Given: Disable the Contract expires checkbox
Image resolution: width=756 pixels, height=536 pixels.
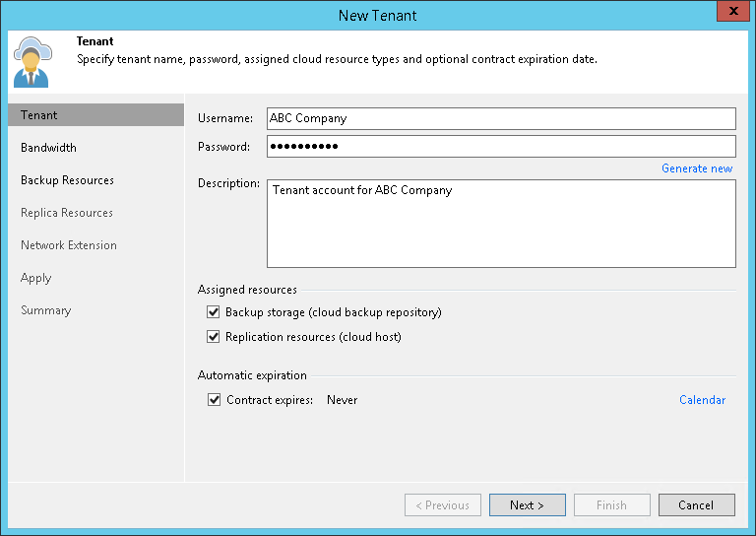Looking at the screenshot, I should [215, 400].
